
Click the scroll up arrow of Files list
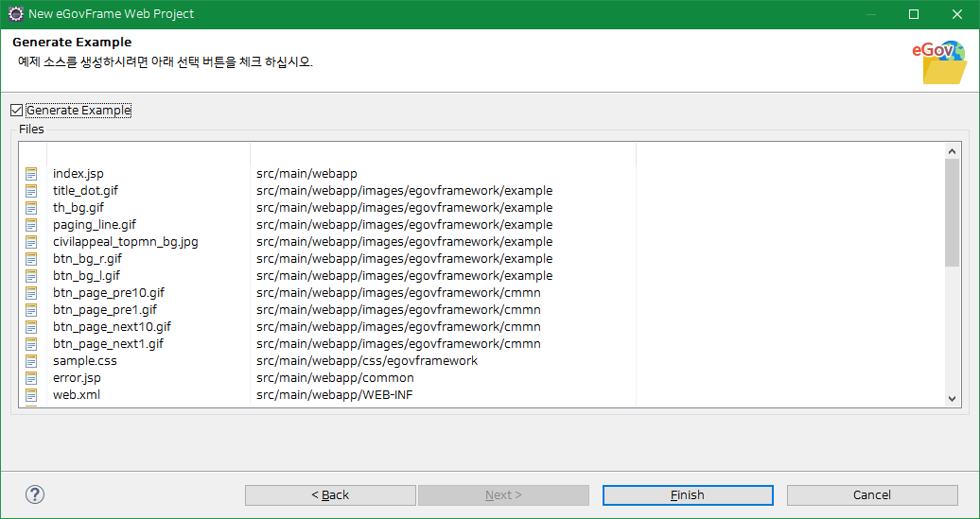click(x=952, y=150)
